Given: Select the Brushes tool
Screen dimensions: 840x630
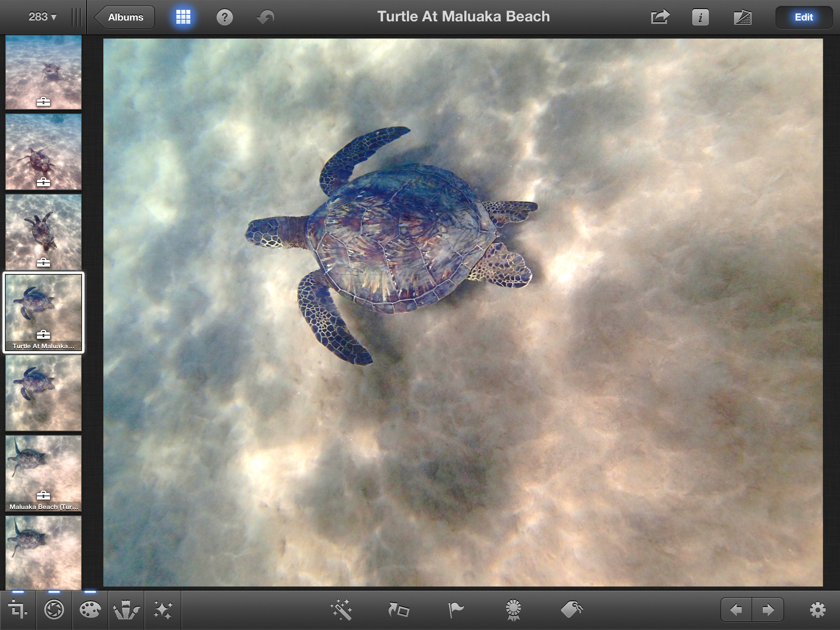Looking at the screenshot, I should coord(126,610).
